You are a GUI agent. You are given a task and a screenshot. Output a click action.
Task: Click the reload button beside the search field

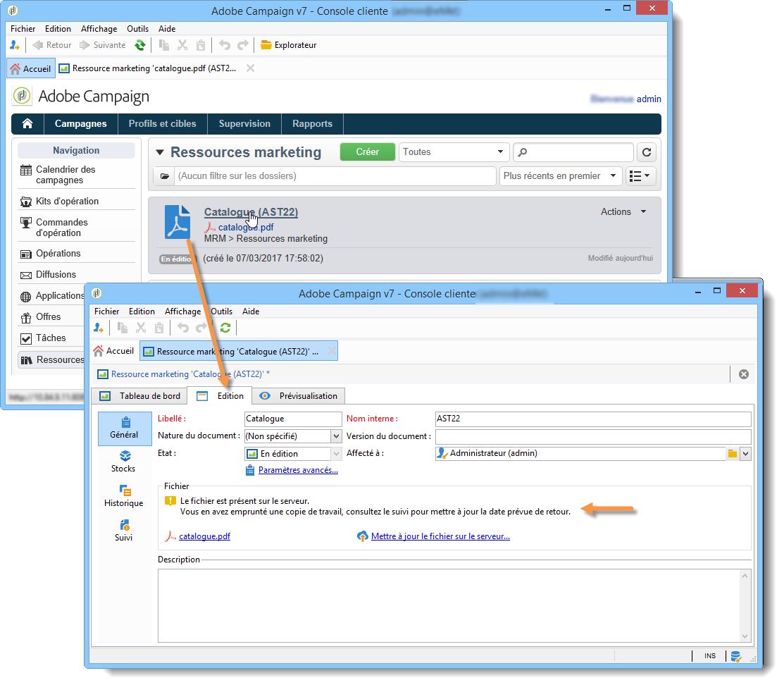point(647,152)
